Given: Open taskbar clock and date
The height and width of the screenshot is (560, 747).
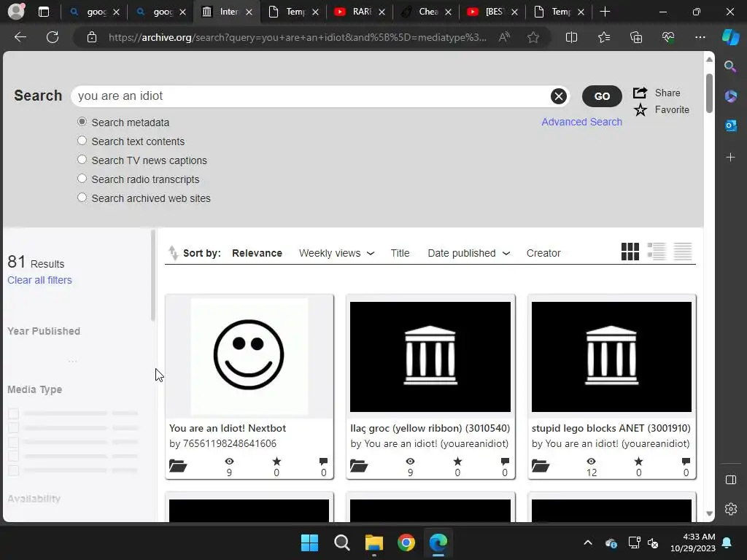Looking at the screenshot, I should (693, 542).
